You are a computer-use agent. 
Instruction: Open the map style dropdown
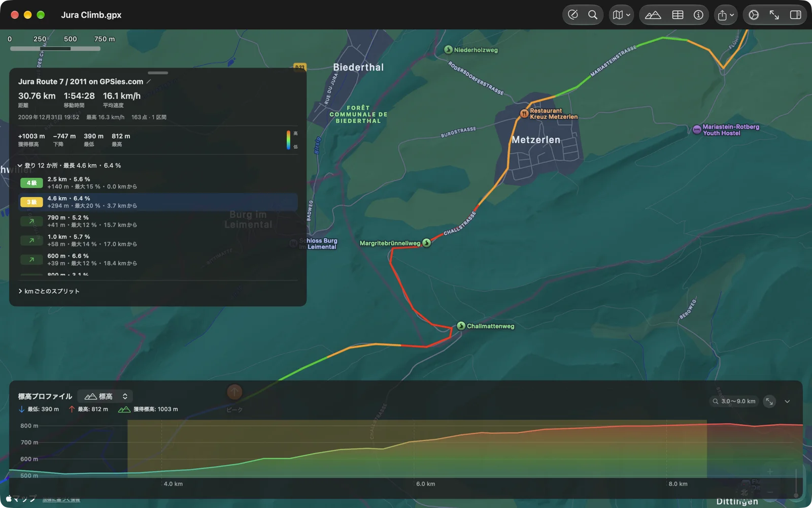point(621,15)
